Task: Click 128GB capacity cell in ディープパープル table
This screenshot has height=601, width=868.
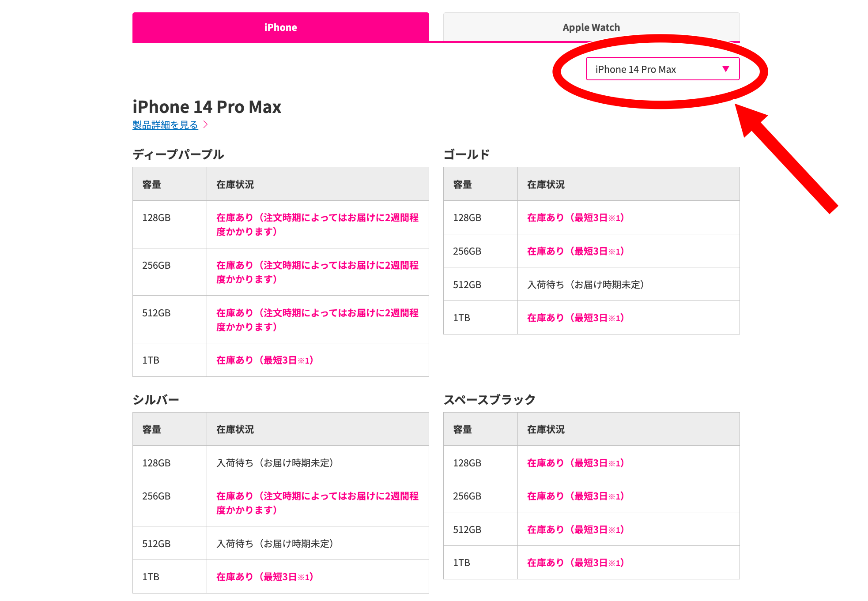Action: click(170, 225)
